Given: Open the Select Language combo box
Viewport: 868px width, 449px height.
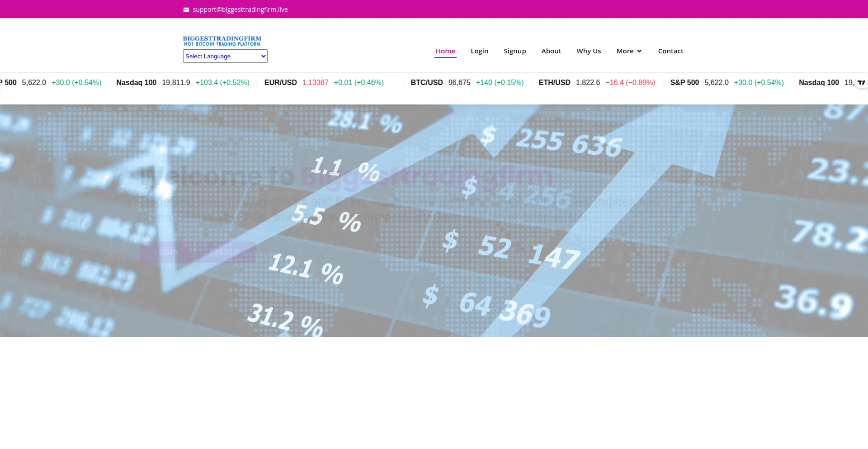Looking at the screenshot, I should [225, 56].
